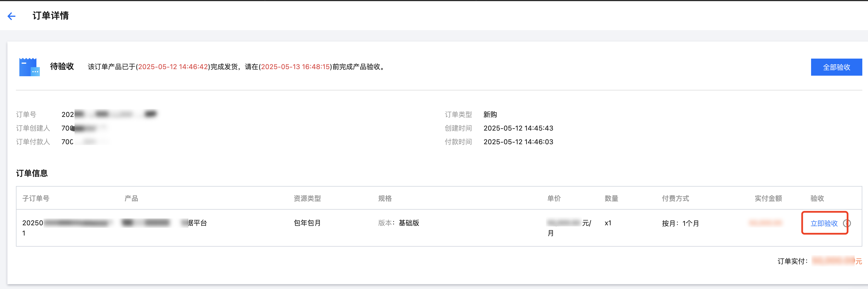
Task: Click the 订单详情 page title
Action: click(x=51, y=15)
